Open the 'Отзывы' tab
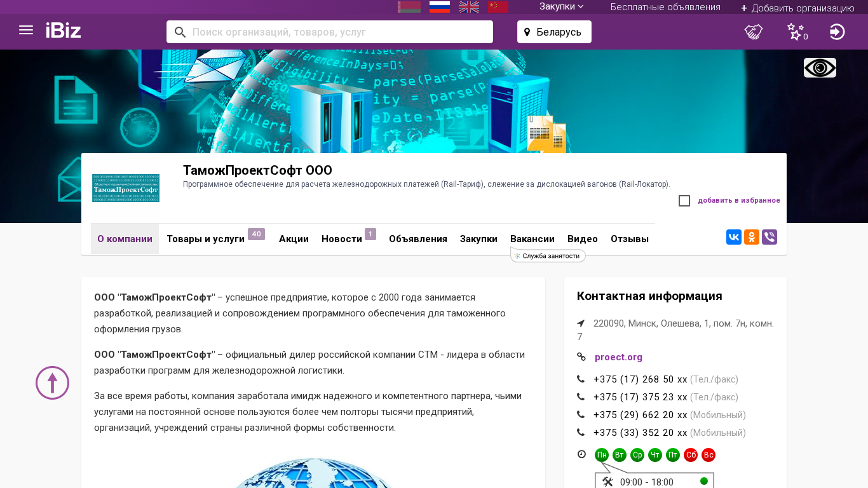The width and height of the screenshot is (868, 488). [630, 239]
